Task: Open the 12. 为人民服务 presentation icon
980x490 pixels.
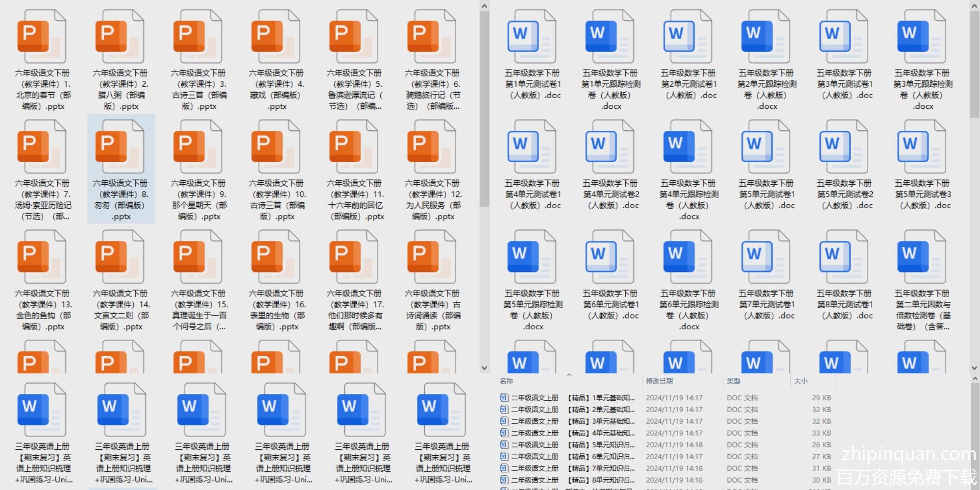Action: point(432,147)
